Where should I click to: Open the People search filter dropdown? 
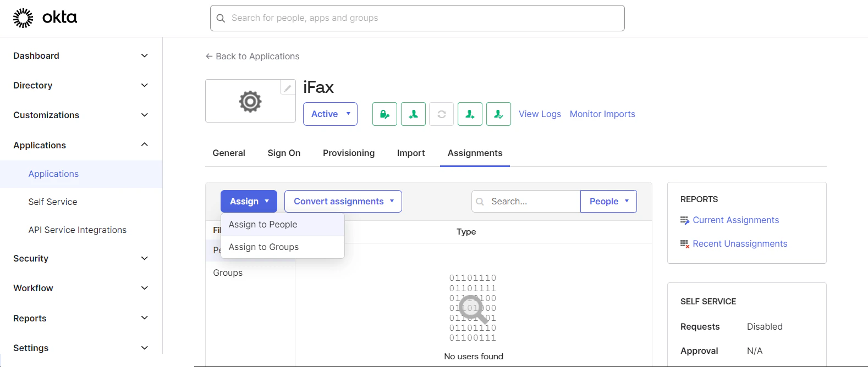[x=608, y=201]
